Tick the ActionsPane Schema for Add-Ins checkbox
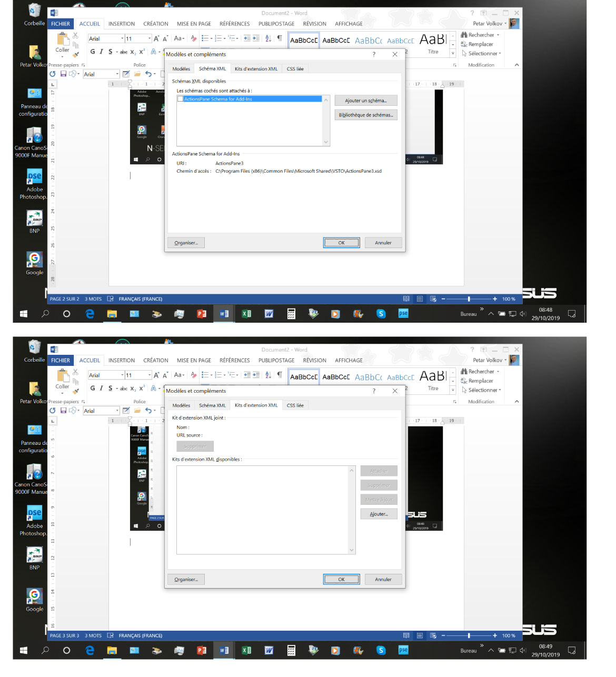 coord(181,99)
